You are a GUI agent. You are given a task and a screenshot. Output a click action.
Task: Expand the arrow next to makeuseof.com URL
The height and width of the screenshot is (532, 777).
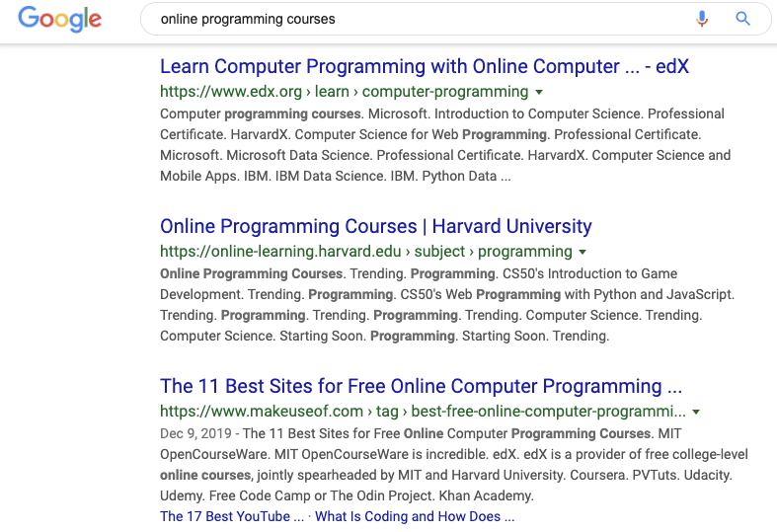point(696,413)
